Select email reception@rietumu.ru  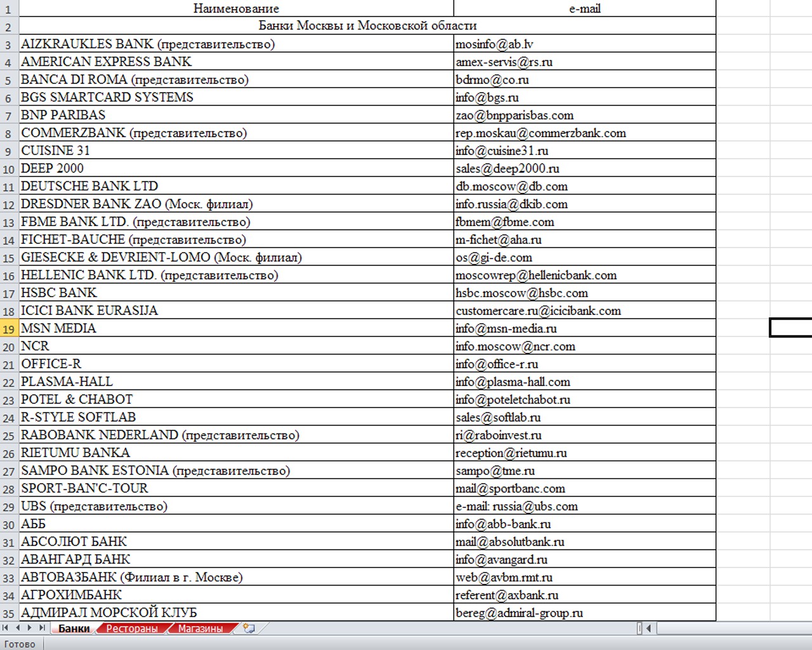pos(585,453)
